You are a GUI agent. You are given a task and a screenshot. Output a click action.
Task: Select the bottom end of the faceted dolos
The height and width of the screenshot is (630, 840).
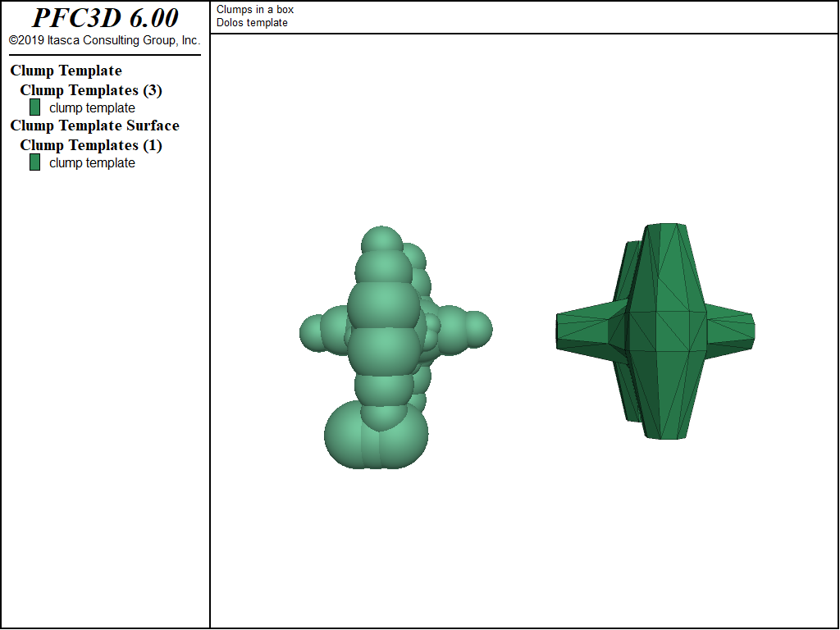point(666,428)
